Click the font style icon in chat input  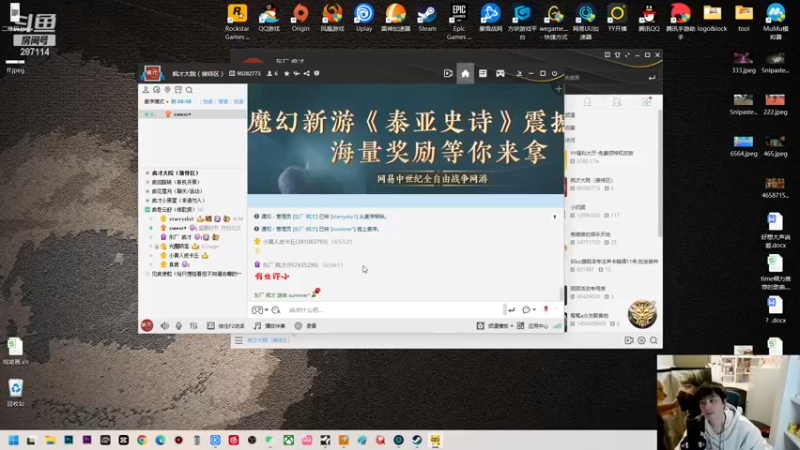276,310
